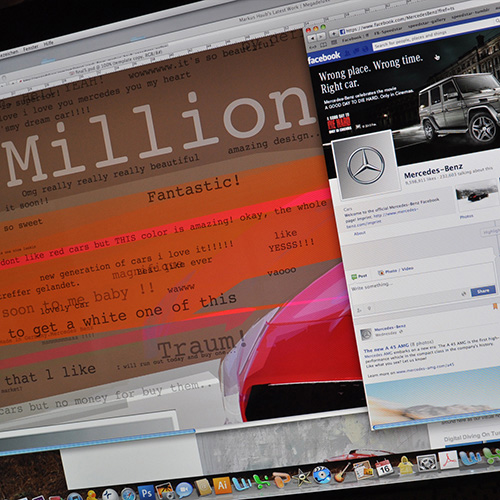Open the calendar dock icon showing 16

[384, 468]
